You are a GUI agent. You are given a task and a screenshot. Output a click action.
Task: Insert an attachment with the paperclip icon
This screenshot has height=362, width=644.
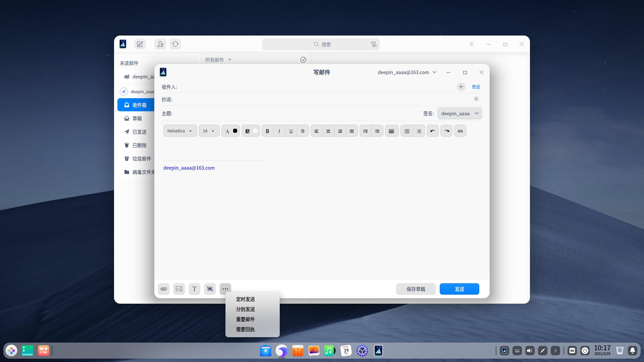pos(163,289)
